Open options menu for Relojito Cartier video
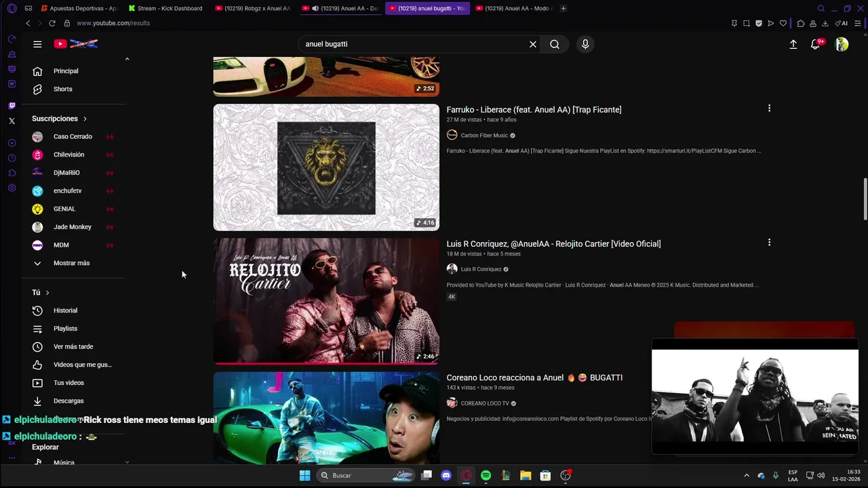868x488 pixels. point(769,243)
